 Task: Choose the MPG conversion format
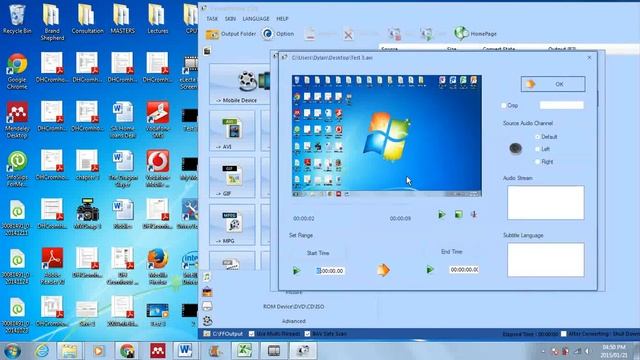[232, 225]
